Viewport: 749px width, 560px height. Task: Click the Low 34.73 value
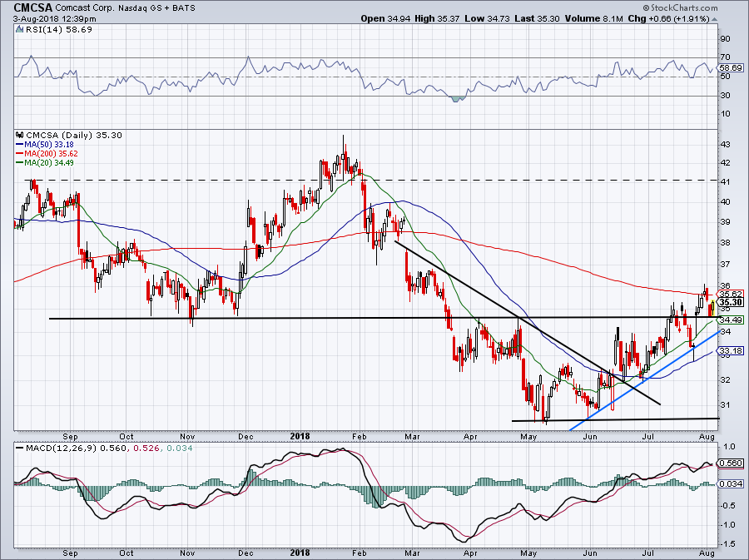point(487,18)
